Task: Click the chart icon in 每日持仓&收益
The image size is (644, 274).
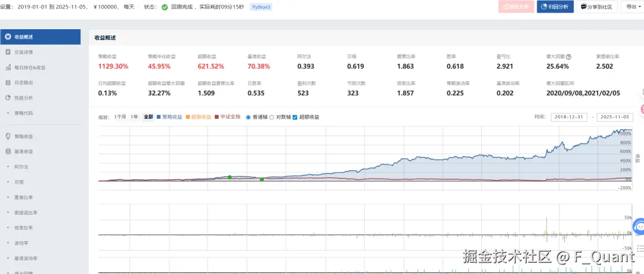Action: [x=8, y=67]
